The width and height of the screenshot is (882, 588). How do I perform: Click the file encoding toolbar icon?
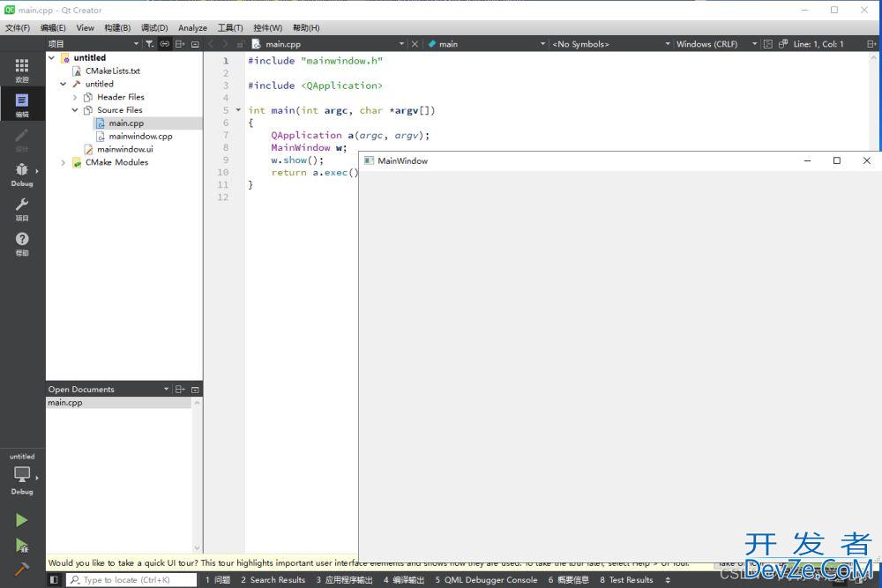[x=768, y=44]
